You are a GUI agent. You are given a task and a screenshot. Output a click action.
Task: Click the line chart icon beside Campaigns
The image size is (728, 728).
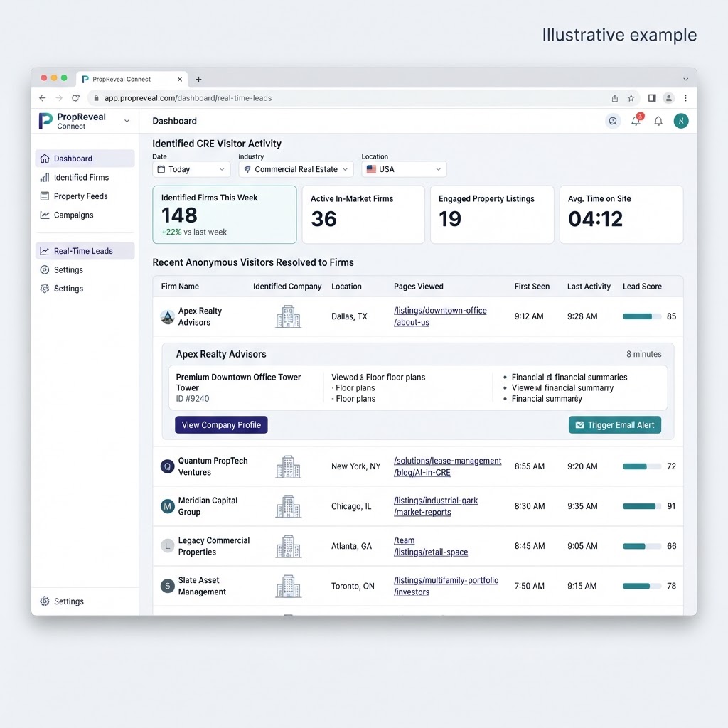tap(45, 215)
